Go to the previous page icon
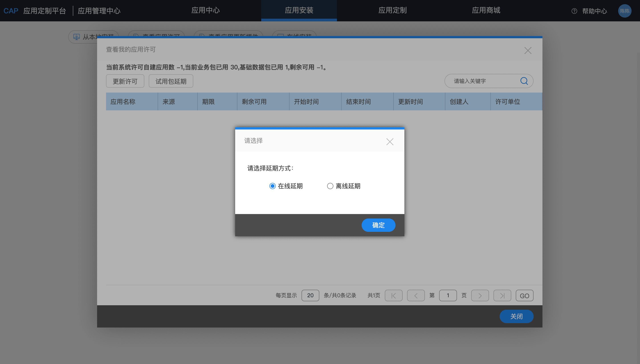640x364 pixels. coord(416,295)
